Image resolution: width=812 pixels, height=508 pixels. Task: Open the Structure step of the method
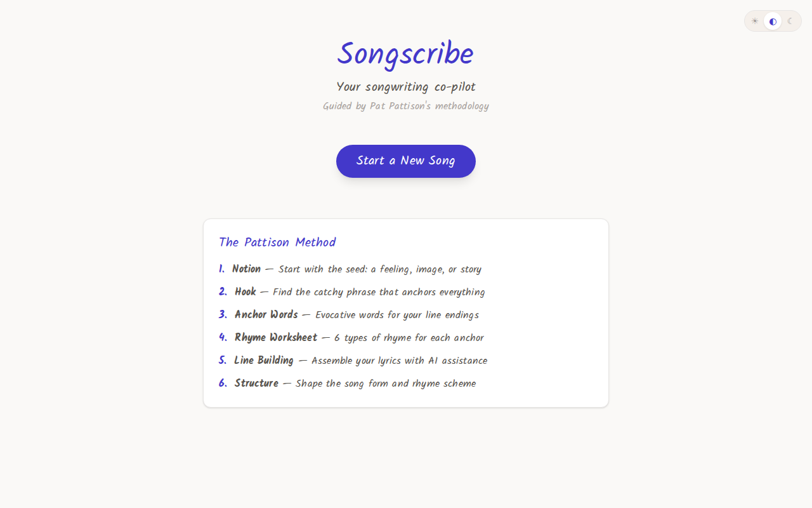pyautogui.click(x=256, y=383)
